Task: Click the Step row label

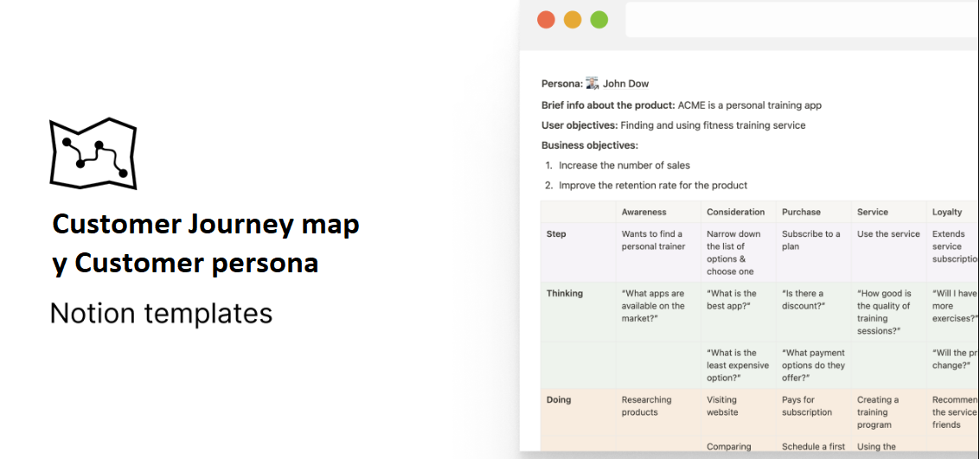Action: pos(556,233)
